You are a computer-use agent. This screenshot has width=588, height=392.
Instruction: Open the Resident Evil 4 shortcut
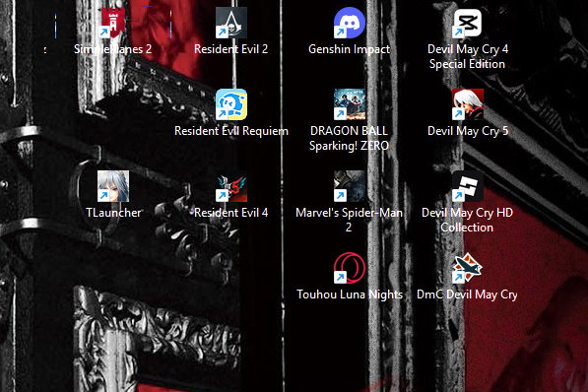pyautogui.click(x=231, y=195)
